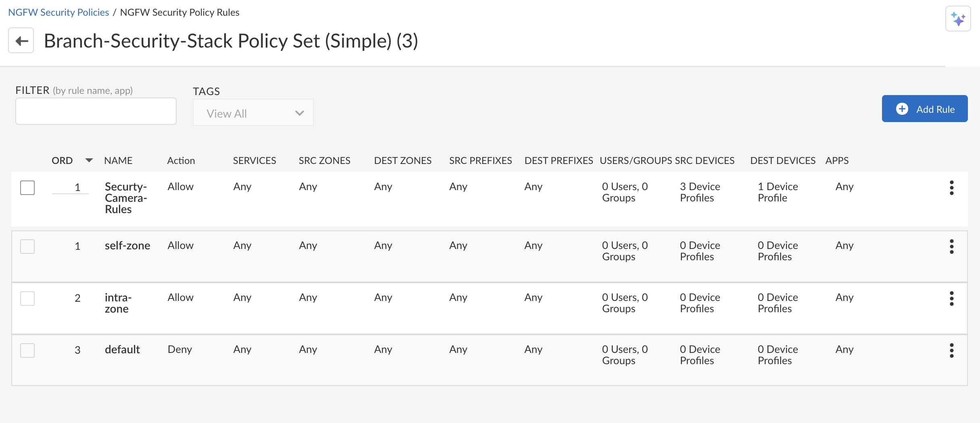Select the Securty-Camera-Rules rule checkbox
Screen dimensions: 980x423
pyautogui.click(x=27, y=188)
